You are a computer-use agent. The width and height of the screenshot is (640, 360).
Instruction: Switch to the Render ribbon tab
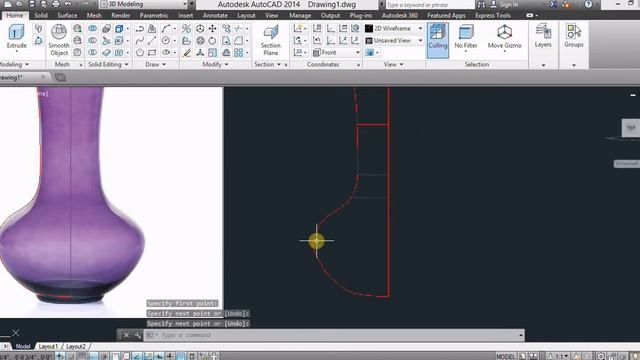click(121, 16)
